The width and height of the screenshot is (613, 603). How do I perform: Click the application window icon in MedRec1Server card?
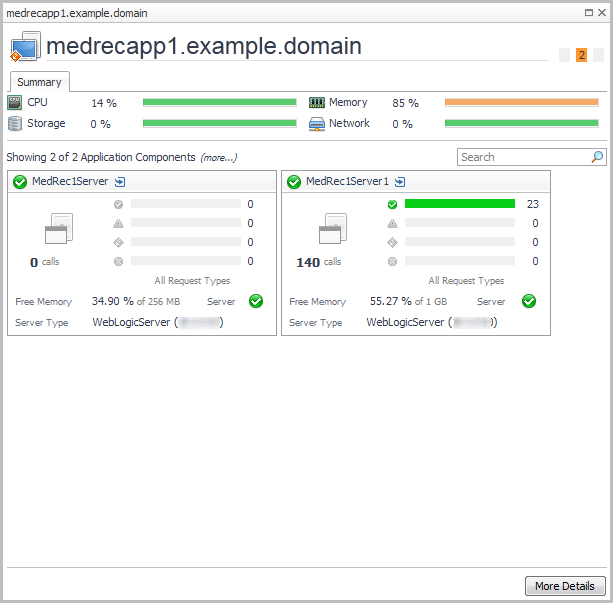59,228
